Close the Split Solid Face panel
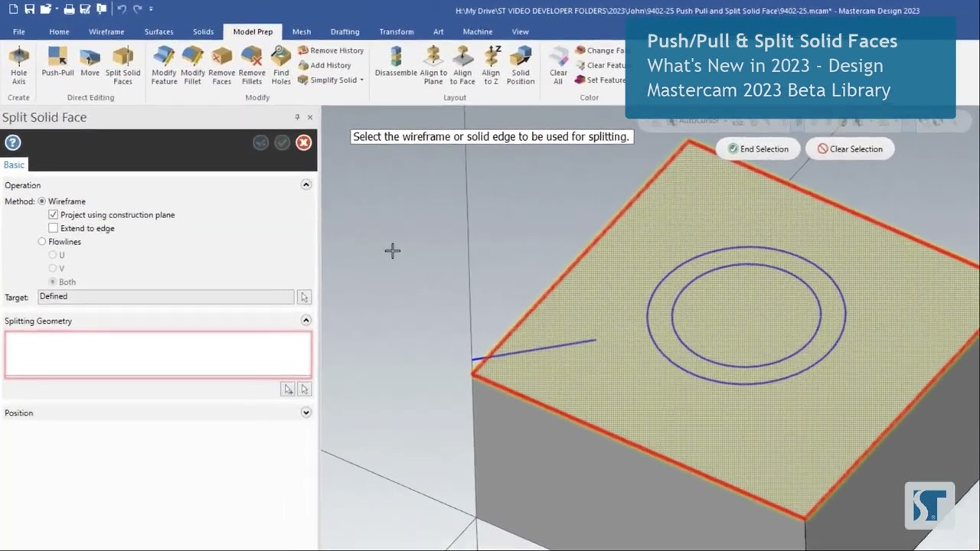This screenshot has height=551, width=980. pos(310,117)
